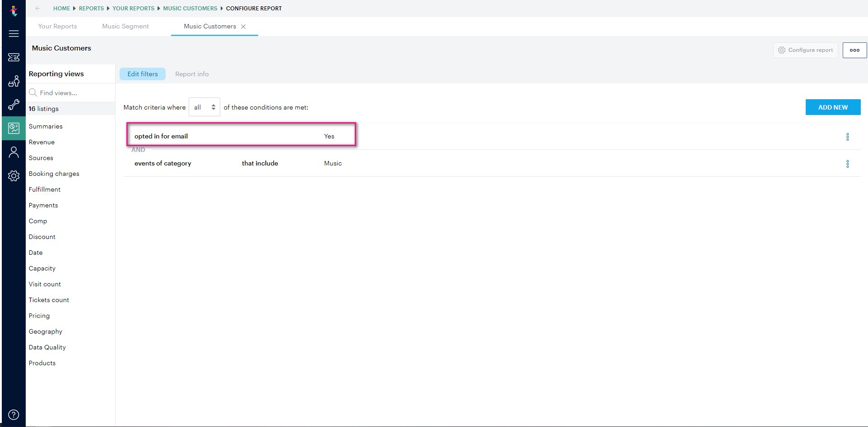
Task: Open the Revenue view
Action: [42, 142]
